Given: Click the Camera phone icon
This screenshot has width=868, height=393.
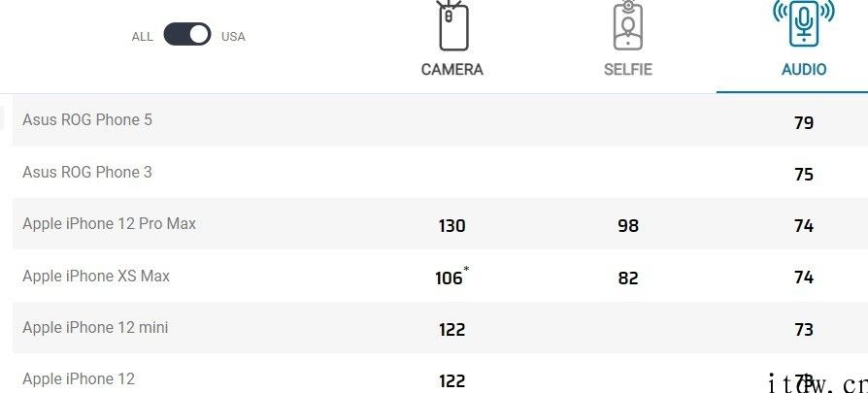Looking at the screenshot, I should [x=452, y=25].
